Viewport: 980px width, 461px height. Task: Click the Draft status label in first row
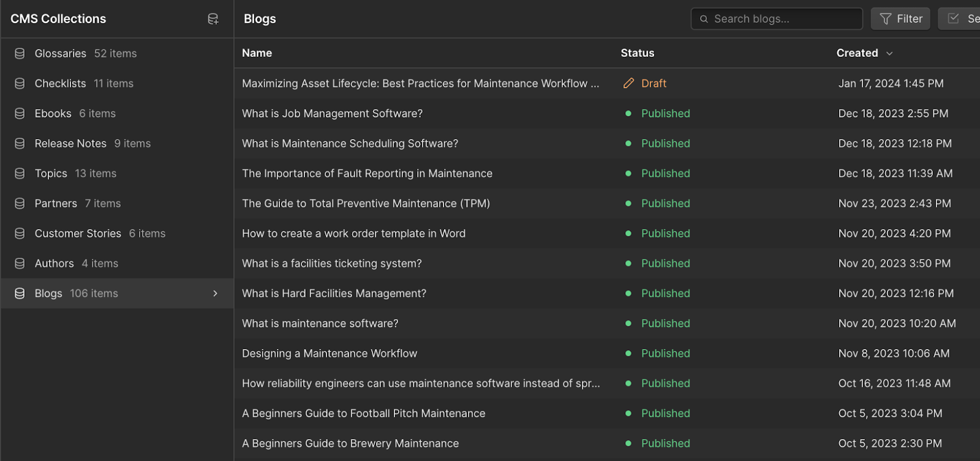tap(654, 83)
